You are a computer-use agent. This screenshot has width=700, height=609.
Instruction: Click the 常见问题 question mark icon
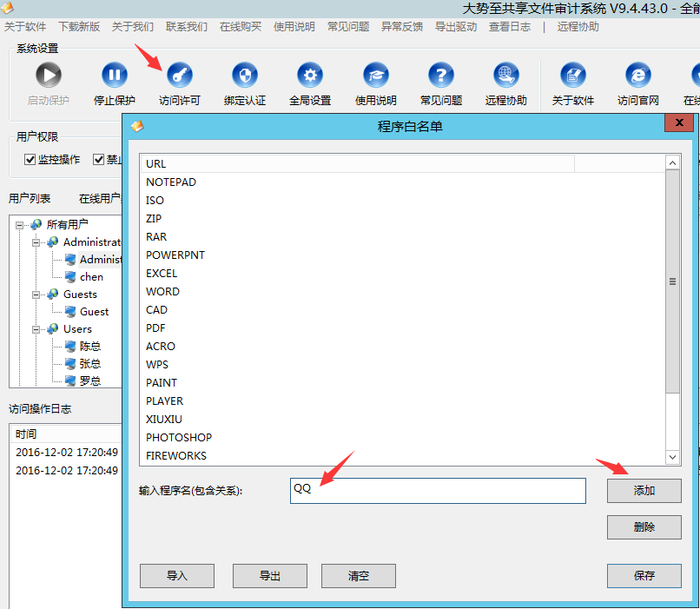point(441,76)
